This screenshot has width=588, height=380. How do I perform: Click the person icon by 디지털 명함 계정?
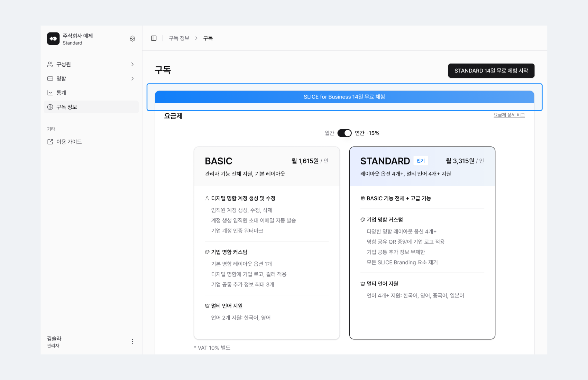207,198
